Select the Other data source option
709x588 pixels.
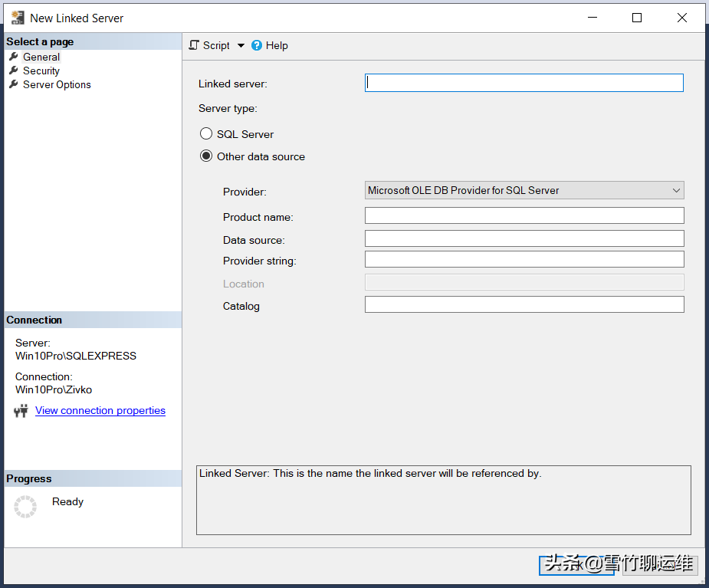pos(205,156)
